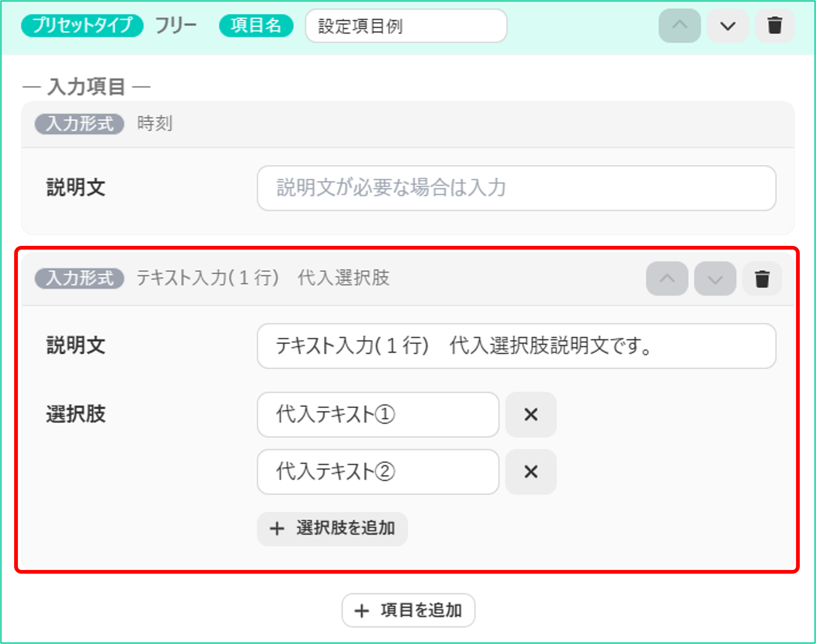The image size is (816, 644).
Task: Select the 項目名 label badge
Action: click(x=256, y=25)
